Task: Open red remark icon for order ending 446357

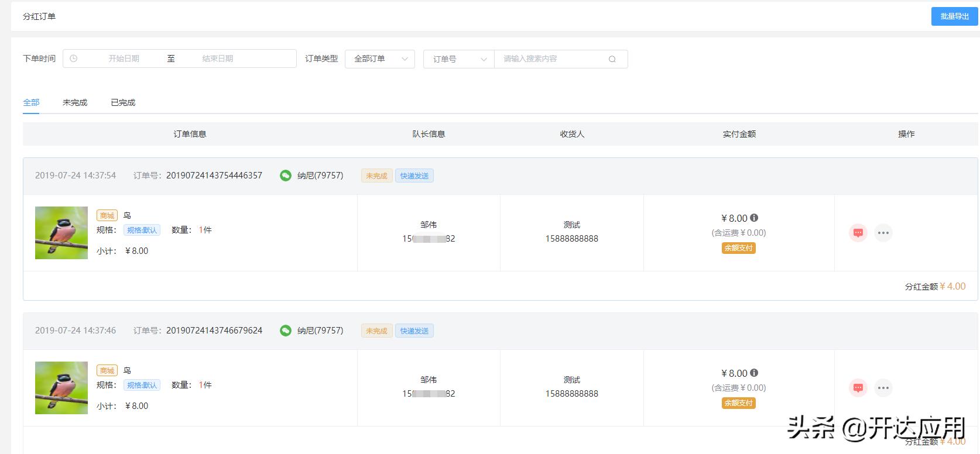Action: click(858, 233)
